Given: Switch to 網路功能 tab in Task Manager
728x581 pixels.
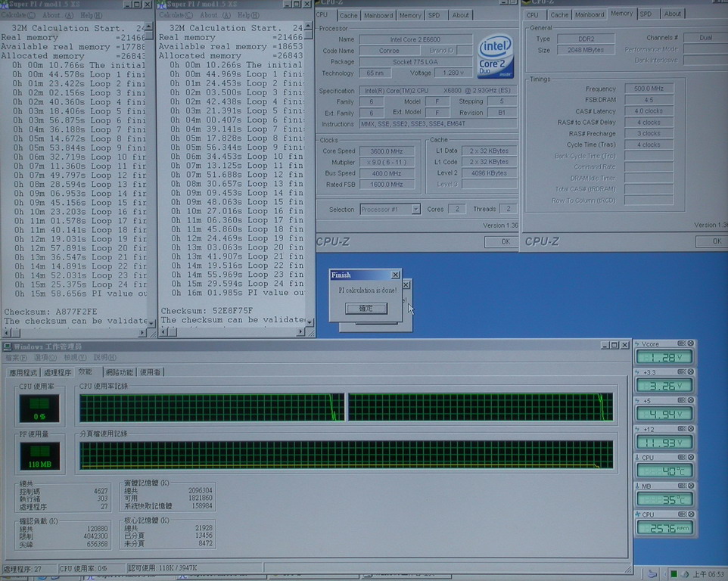Looking at the screenshot, I should (119, 372).
